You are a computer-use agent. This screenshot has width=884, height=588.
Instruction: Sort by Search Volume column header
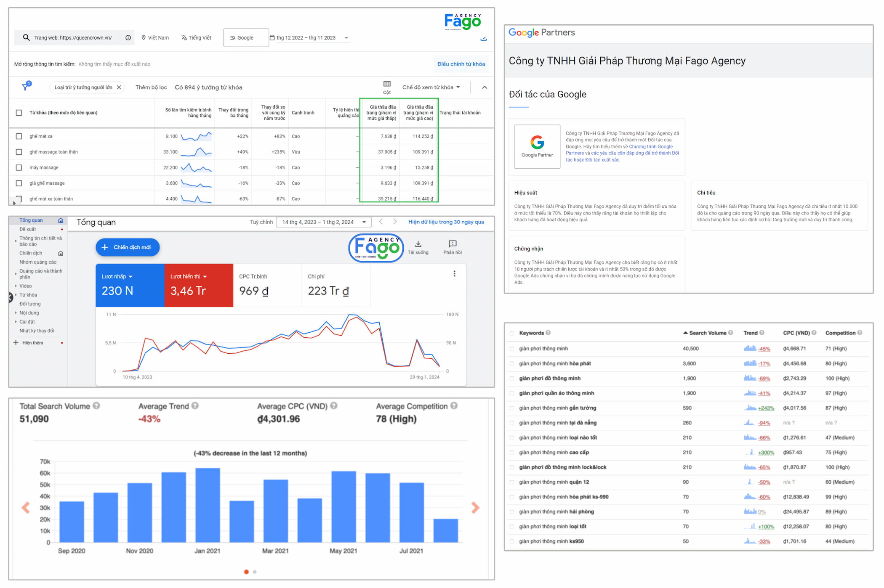[708, 333]
